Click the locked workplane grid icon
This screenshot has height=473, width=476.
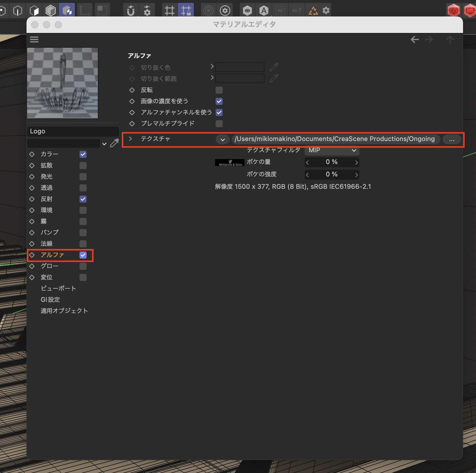click(186, 11)
